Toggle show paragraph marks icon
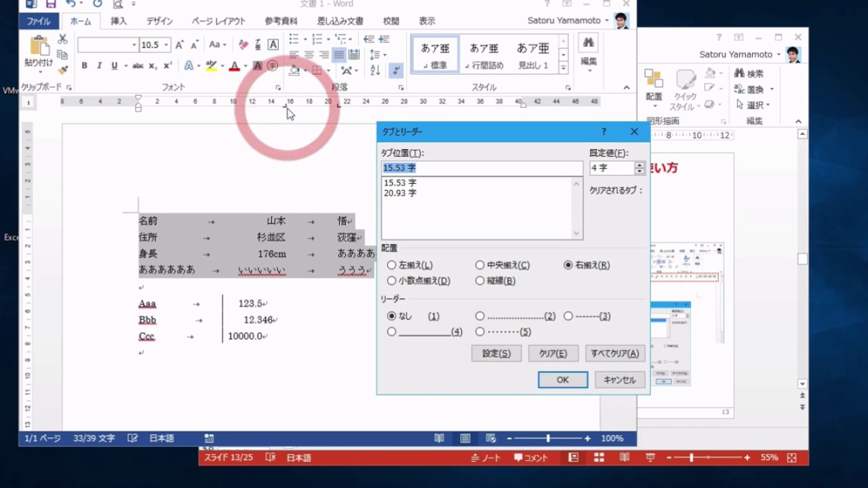868x488 pixels. click(x=396, y=70)
